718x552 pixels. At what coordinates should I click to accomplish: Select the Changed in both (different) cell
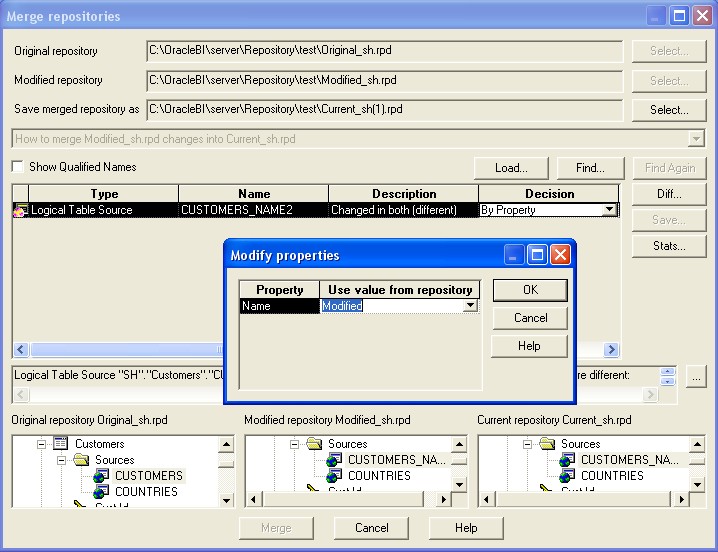(x=403, y=210)
